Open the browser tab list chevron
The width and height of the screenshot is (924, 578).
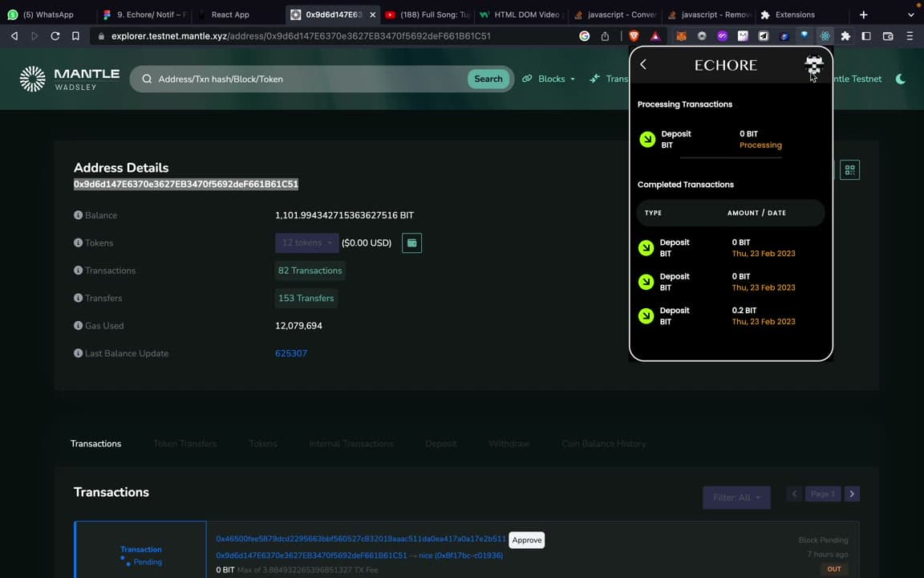910,14
